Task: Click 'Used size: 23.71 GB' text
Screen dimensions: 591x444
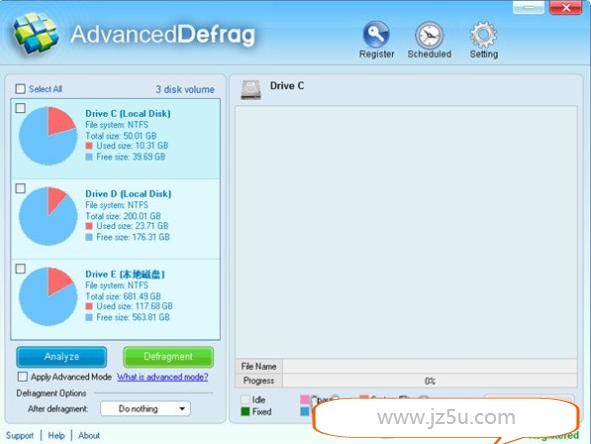Action: click(x=132, y=226)
